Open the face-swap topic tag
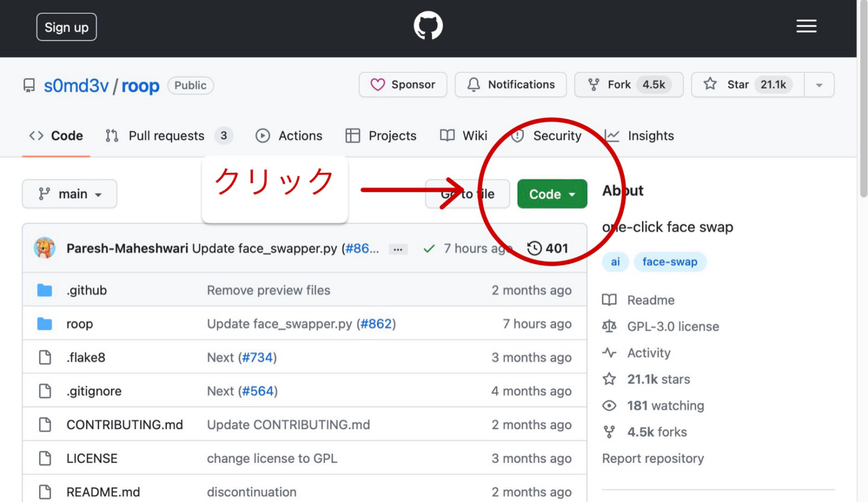Screen dimensions: 868x502 pos(670,262)
